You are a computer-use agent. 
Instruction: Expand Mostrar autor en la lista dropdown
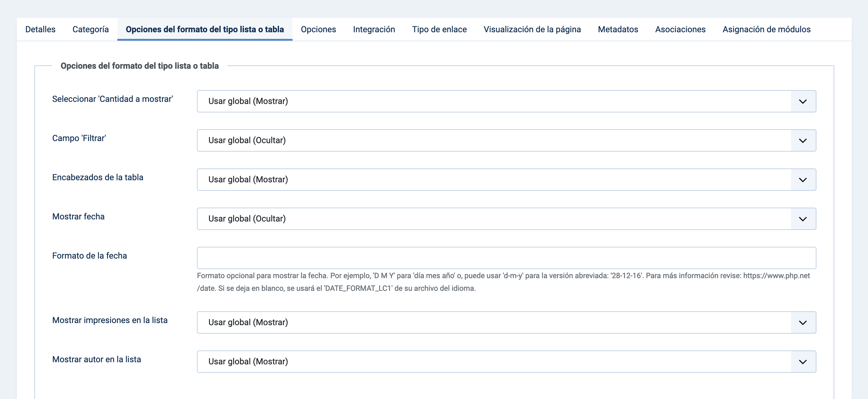(506, 362)
